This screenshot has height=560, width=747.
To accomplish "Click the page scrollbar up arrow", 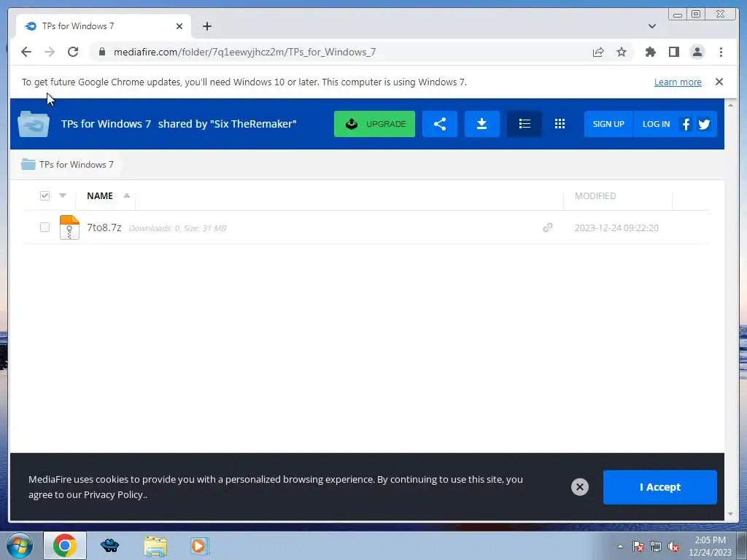I will coord(731,104).
